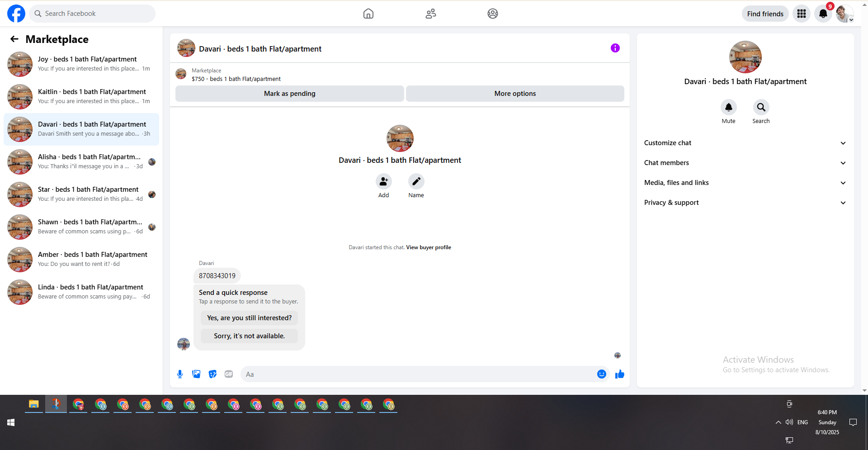The height and width of the screenshot is (450, 868).
Task: Send 'Yes, are you still interested?' response
Action: (x=250, y=318)
